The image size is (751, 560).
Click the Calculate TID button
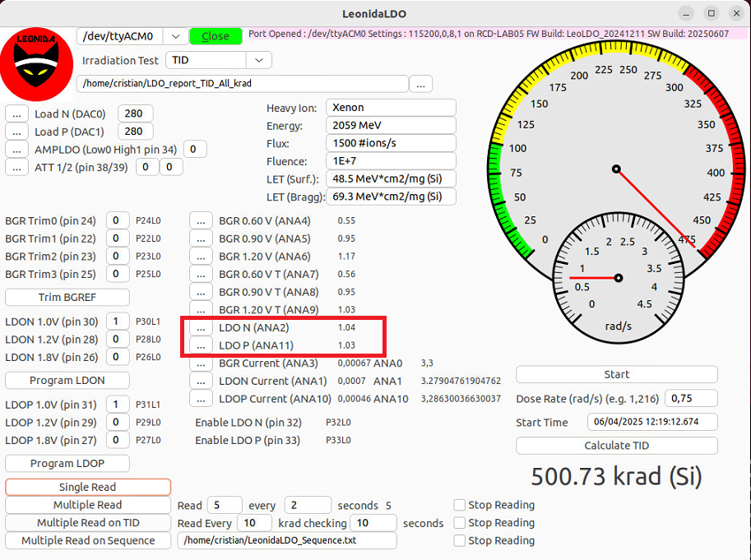[616, 446]
